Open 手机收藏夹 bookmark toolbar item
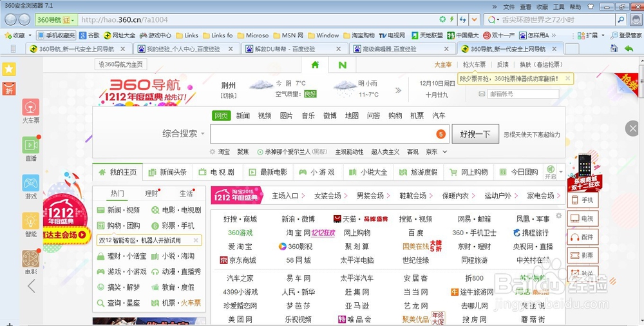The height and width of the screenshot is (326, 644). [56, 35]
